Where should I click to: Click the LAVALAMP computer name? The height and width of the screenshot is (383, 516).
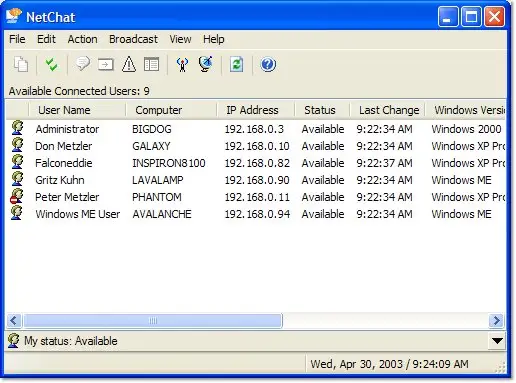click(158, 180)
